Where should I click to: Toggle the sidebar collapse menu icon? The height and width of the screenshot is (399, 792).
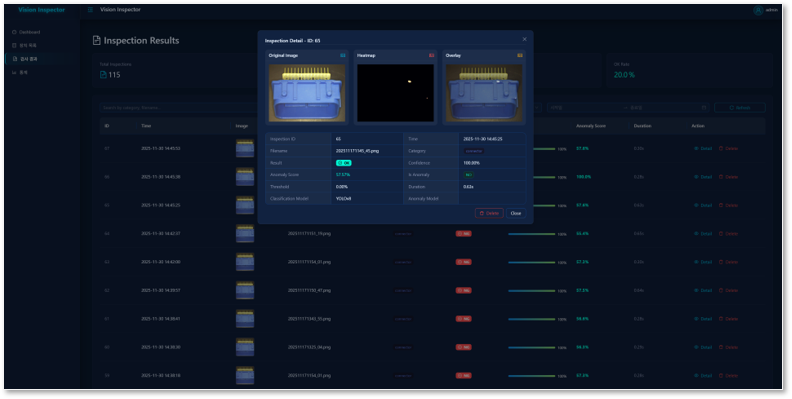tap(90, 10)
